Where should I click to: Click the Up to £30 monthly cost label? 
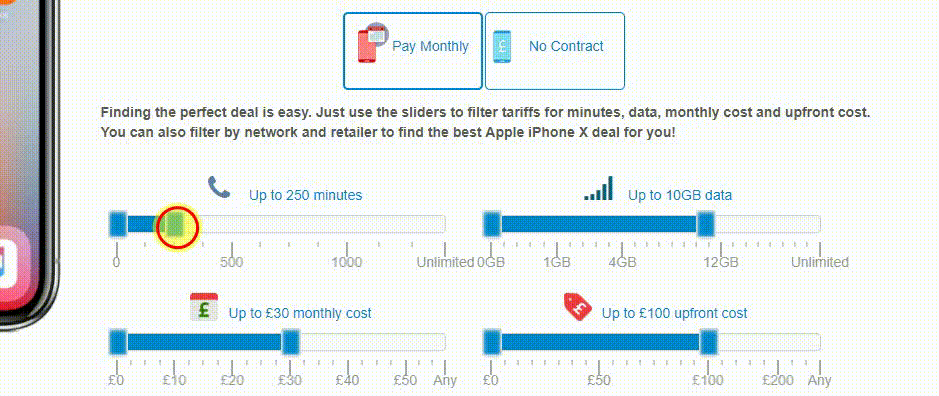pos(300,313)
